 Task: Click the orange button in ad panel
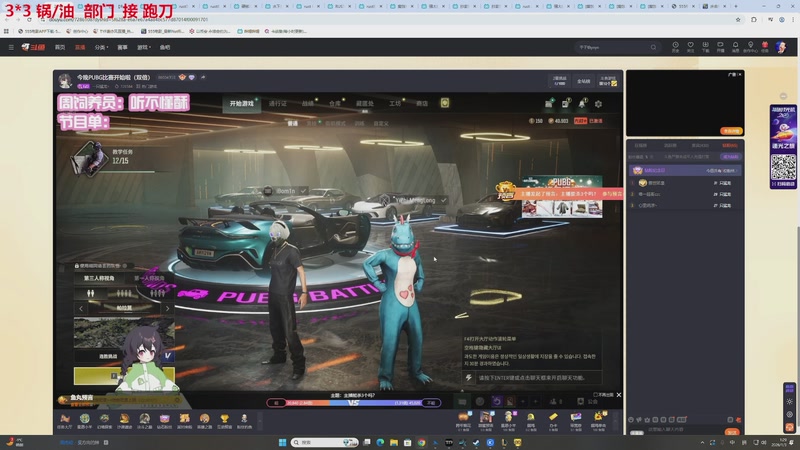731,131
